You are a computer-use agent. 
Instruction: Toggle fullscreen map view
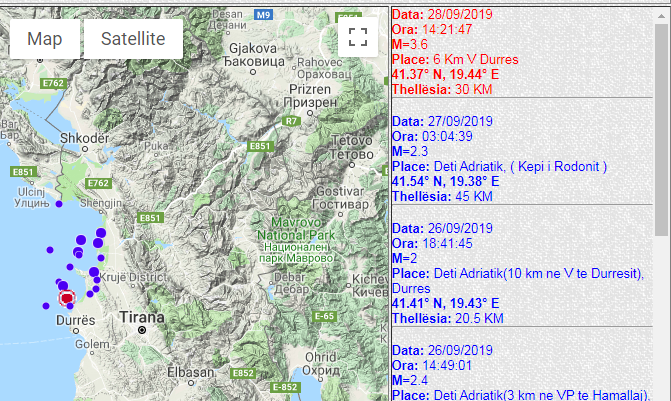click(357, 39)
